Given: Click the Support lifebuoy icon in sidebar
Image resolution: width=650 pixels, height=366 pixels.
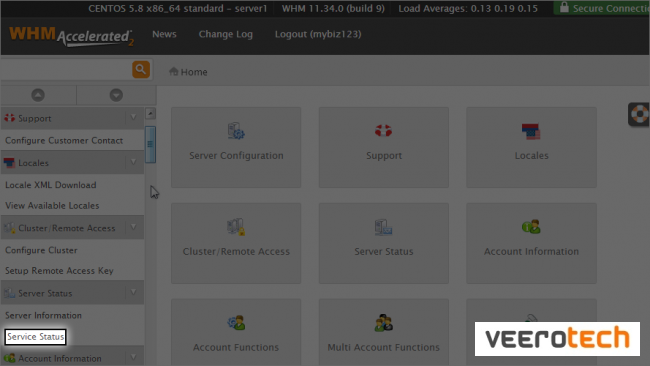Looking at the screenshot, I should point(10,118).
